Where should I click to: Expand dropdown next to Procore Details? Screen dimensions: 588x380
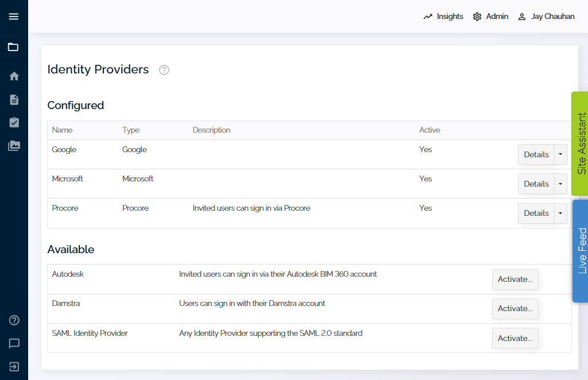560,213
